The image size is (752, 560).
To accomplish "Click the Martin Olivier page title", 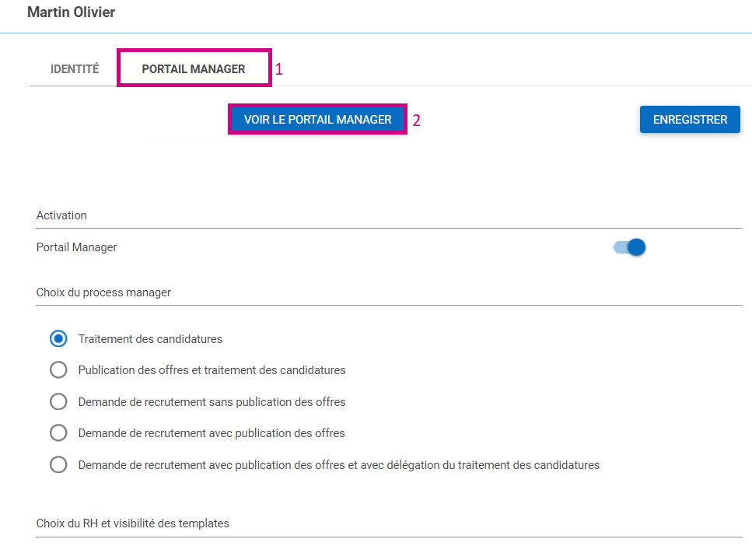I will pyautogui.click(x=71, y=12).
